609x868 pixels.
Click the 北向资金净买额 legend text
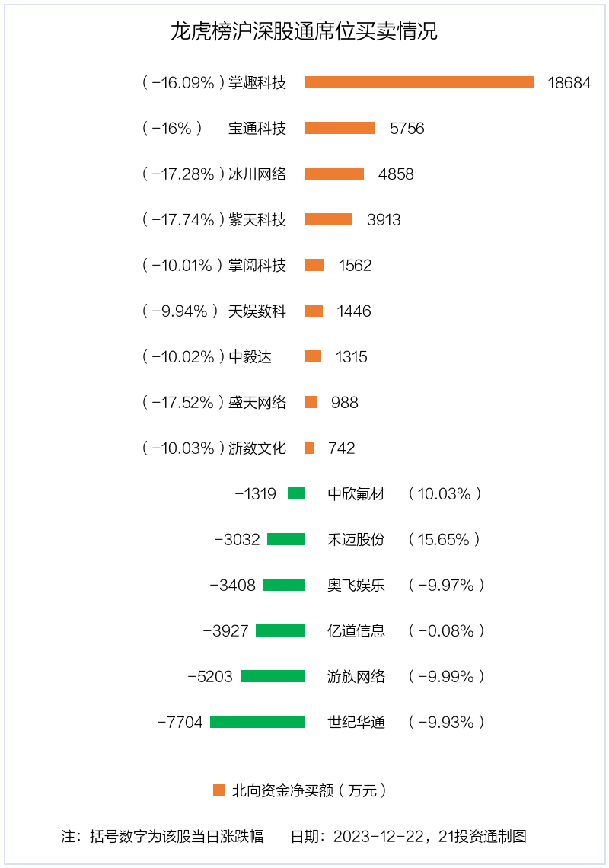309,790
